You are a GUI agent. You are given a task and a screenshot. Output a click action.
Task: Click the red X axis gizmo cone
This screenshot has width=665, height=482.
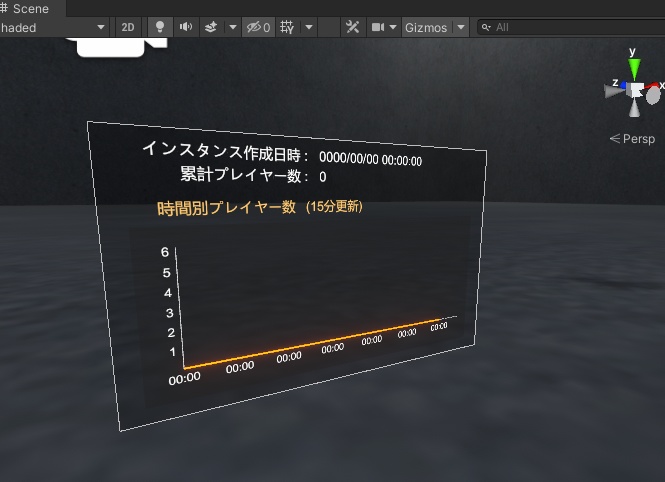coord(654,86)
